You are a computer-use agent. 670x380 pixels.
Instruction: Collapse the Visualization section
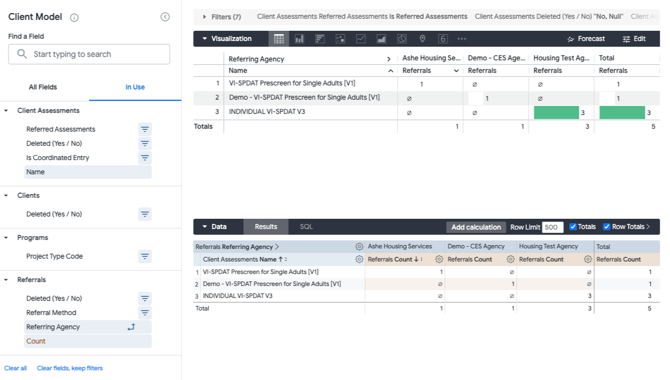pyautogui.click(x=205, y=39)
